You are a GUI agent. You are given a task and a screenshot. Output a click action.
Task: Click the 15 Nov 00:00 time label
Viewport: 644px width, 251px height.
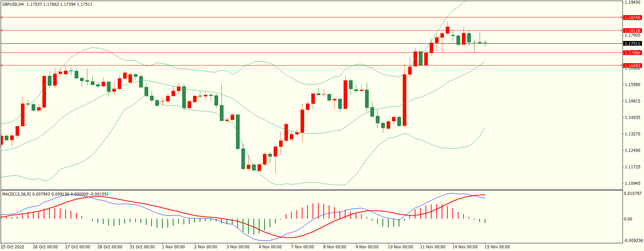click(x=497, y=247)
